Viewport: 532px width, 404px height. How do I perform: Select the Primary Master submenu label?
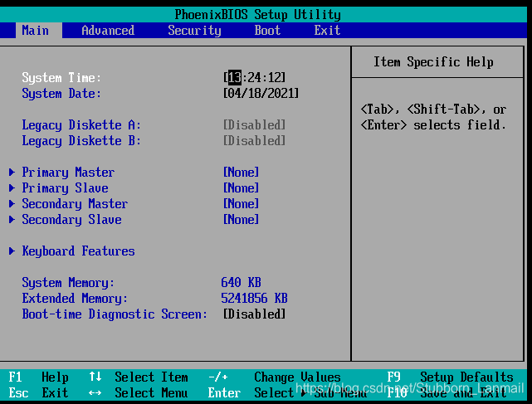(x=68, y=173)
